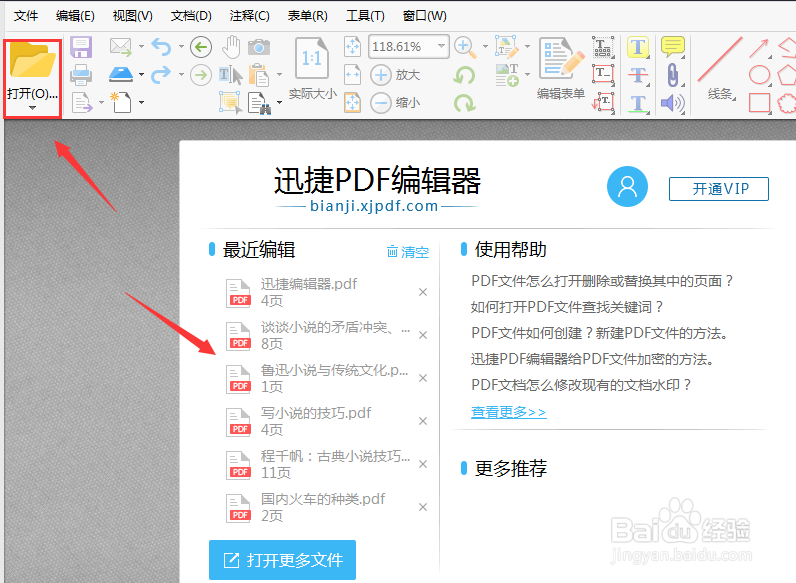Expand the arrow below 打开(O)

pyautogui.click(x=32, y=108)
